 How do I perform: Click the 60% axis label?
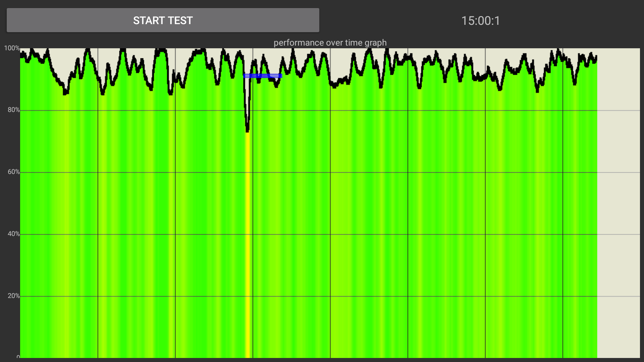13,172
